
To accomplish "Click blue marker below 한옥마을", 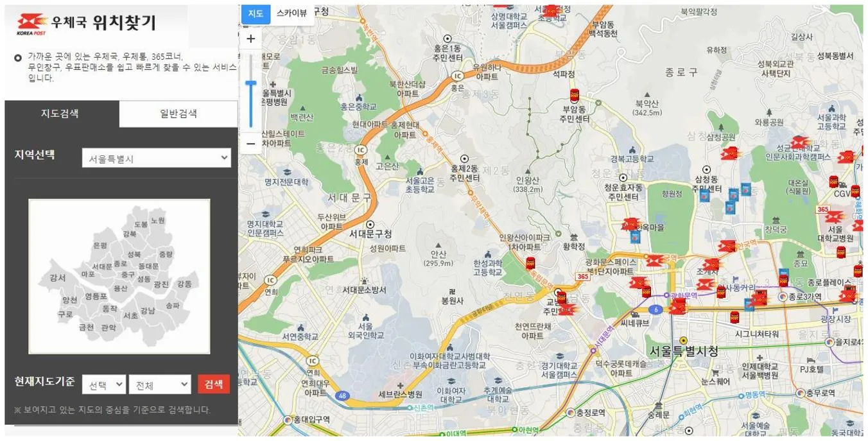I will pos(636,236).
